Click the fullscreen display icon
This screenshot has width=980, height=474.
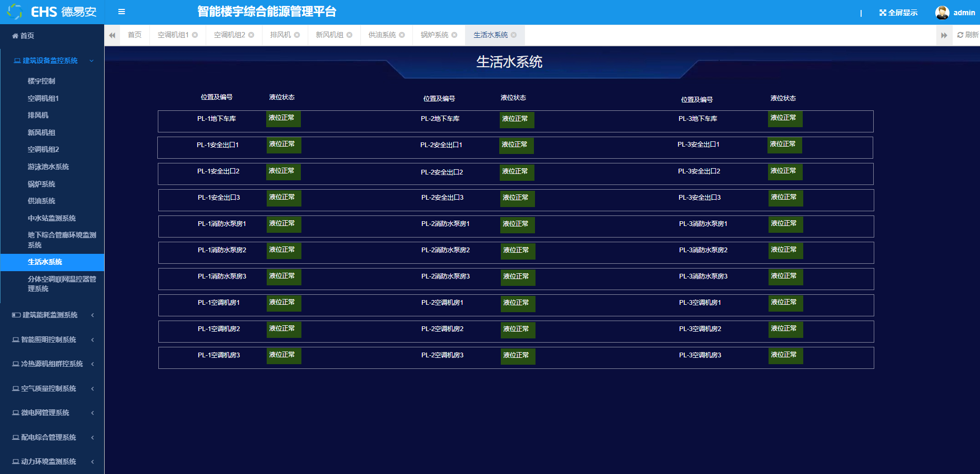coord(883,13)
